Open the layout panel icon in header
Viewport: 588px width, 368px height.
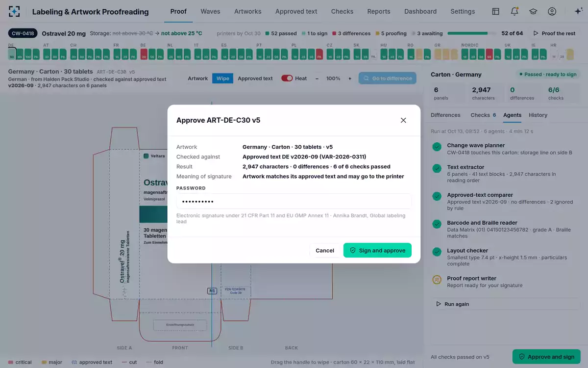[496, 11]
